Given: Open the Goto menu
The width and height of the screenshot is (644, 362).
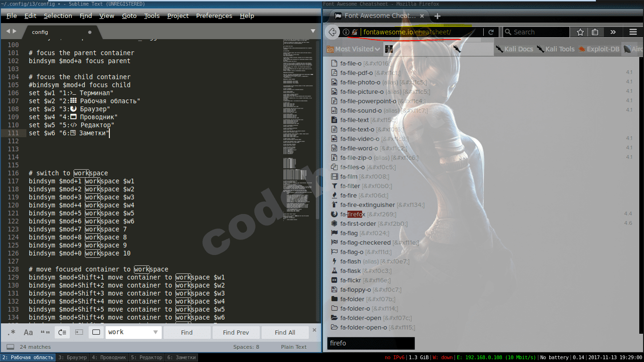Looking at the screenshot, I should [129, 16].
